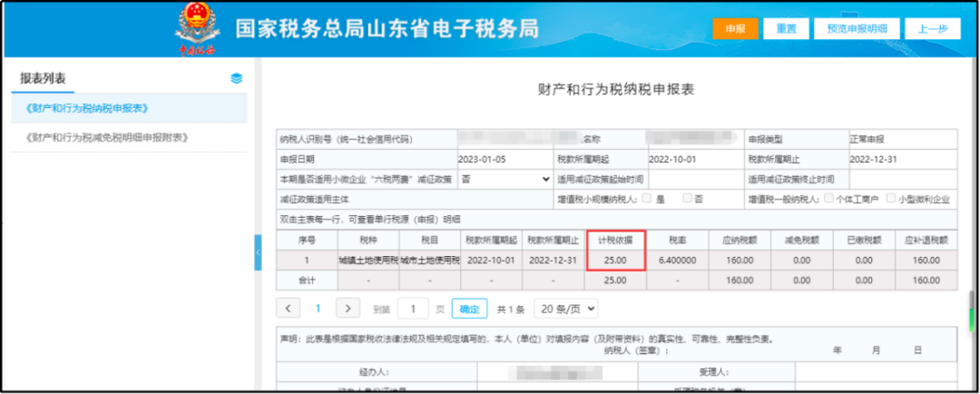Select page number 1 in pagination
The width and height of the screenshot is (980, 394).
[x=318, y=309]
